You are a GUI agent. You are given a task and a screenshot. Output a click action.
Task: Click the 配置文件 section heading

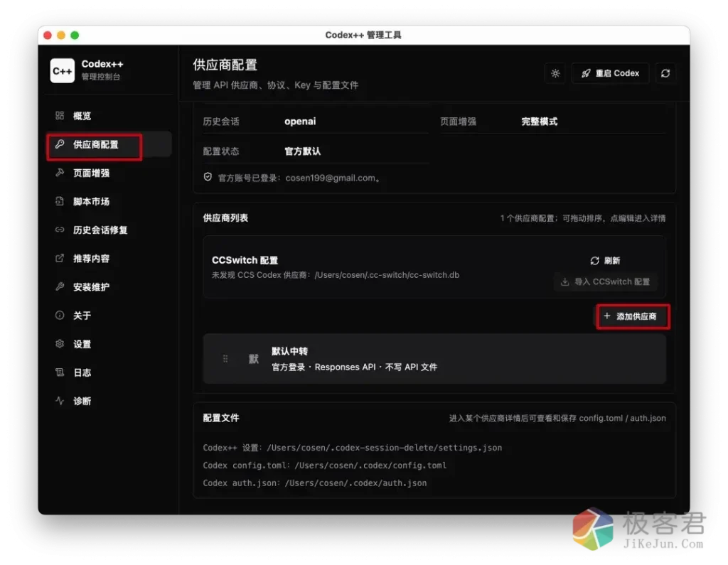pyautogui.click(x=221, y=419)
